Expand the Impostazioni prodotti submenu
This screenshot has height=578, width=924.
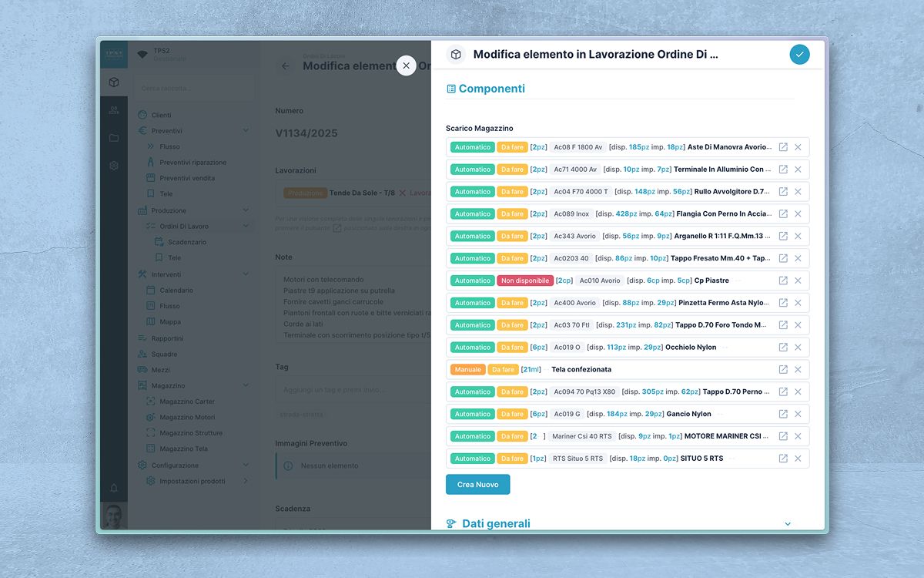pyautogui.click(x=246, y=481)
